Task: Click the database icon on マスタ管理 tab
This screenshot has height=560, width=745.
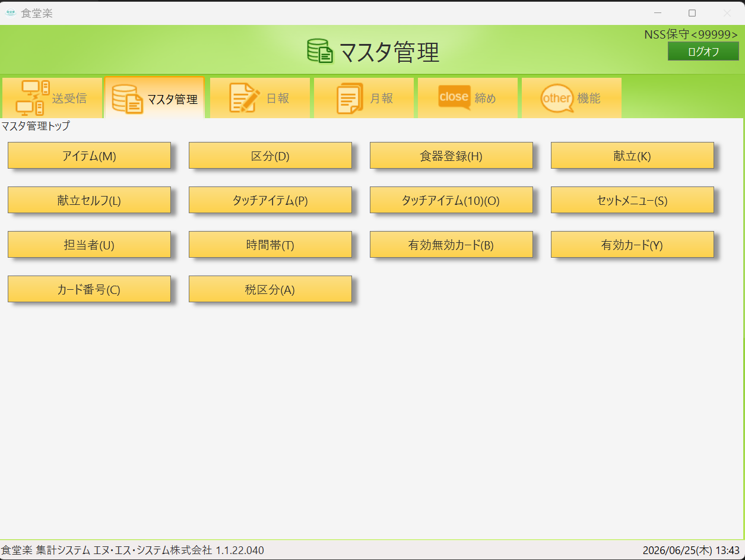Action: [128, 99]
